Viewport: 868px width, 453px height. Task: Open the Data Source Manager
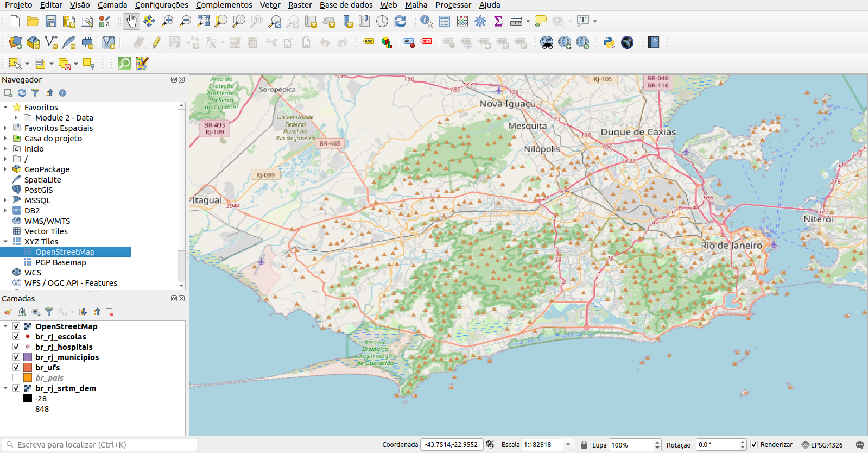(15, 42)
